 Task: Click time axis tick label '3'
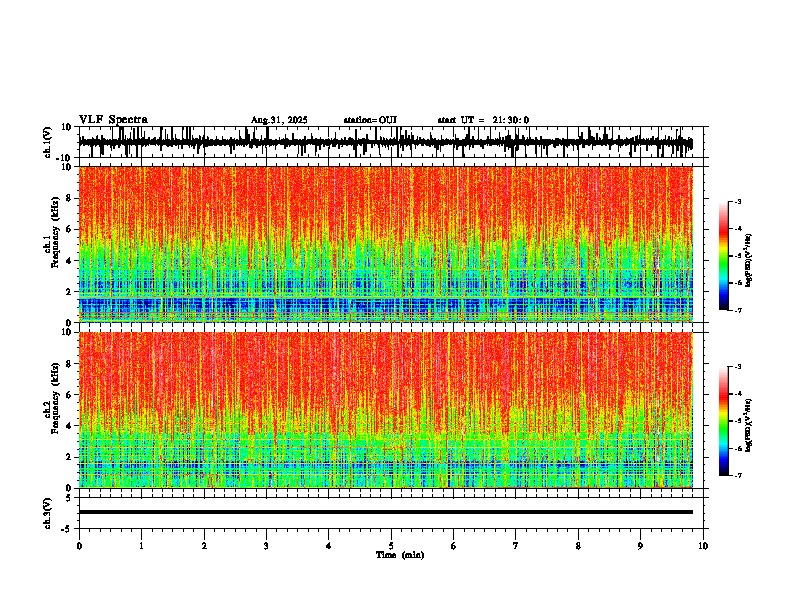(266, 546)
